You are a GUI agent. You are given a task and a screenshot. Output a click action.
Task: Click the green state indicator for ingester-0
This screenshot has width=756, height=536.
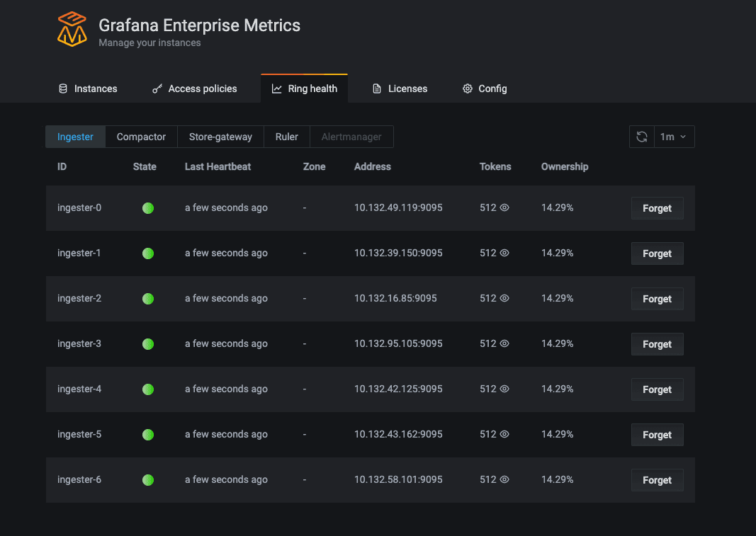click(148, 208)
